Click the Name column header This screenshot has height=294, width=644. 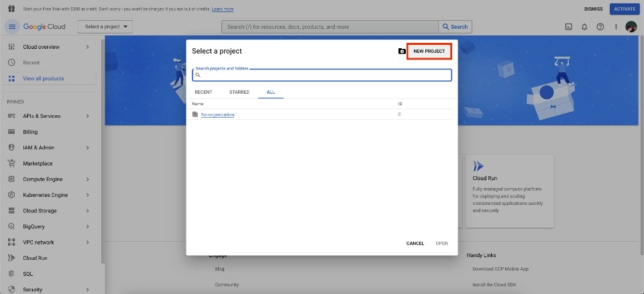point(197,104)
